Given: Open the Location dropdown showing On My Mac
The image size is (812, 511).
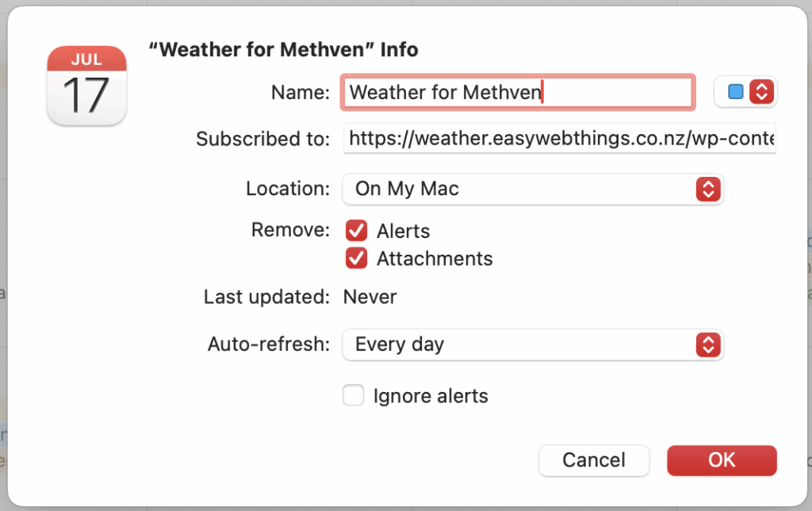Looking at the screenshot, I should 523,189.
